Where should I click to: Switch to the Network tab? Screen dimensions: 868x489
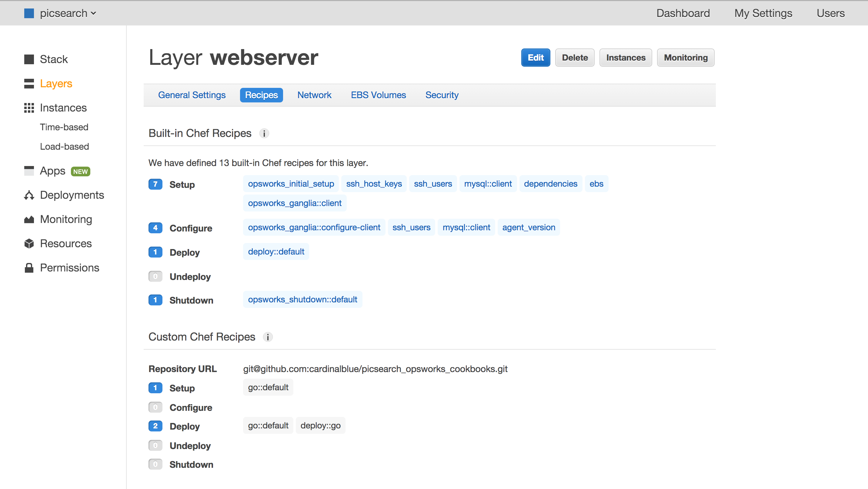point(314,95)
